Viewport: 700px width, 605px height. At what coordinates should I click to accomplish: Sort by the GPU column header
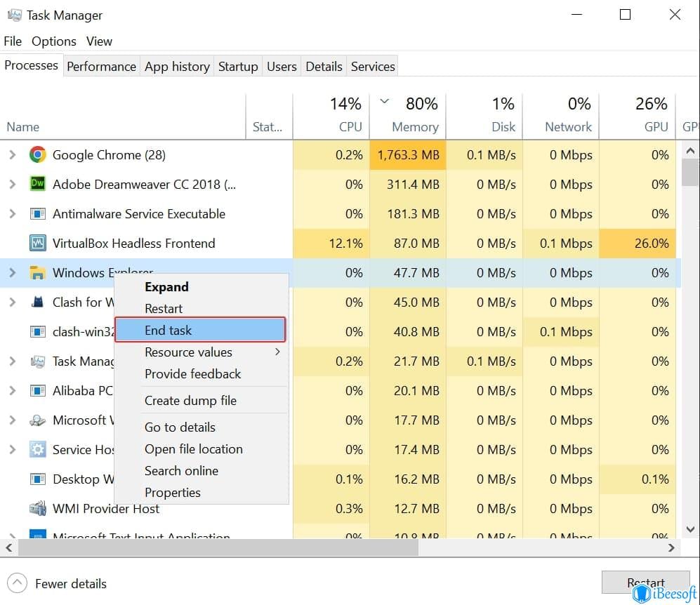click(x=638, y=116)
